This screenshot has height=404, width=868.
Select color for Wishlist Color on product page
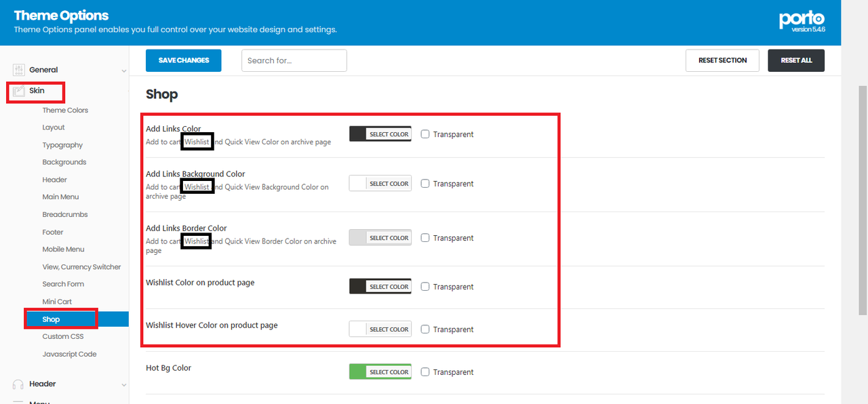click(x=380, y=287)
